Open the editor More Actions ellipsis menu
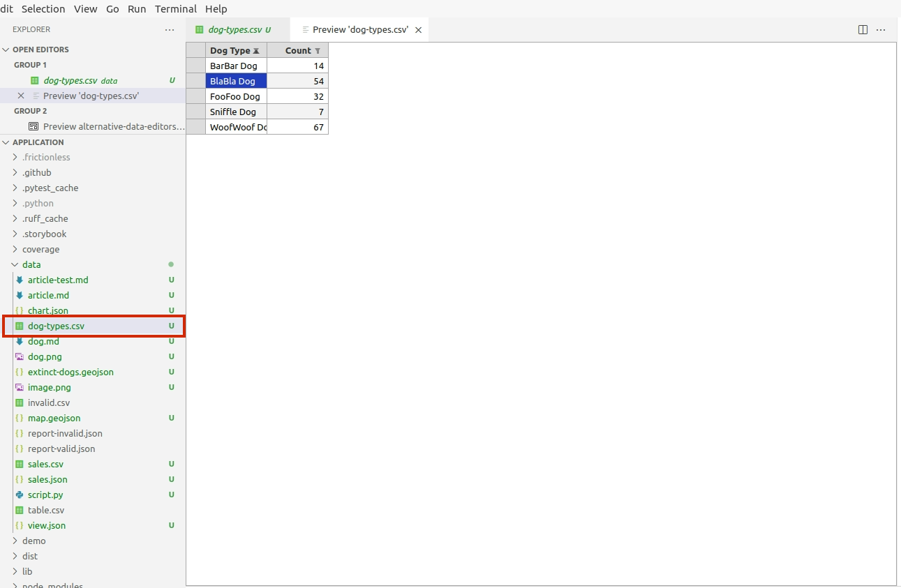The height and width of the screenshot is (588, 901). 881,29
